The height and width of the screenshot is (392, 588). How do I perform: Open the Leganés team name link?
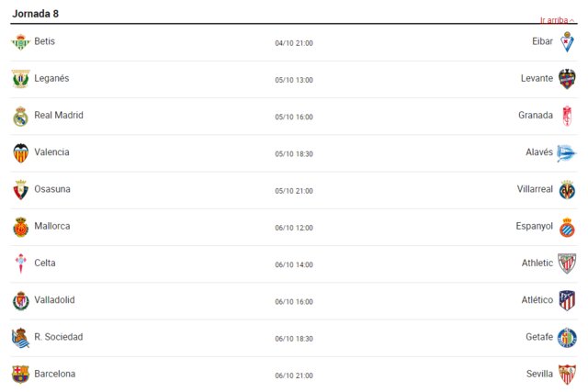51,78
